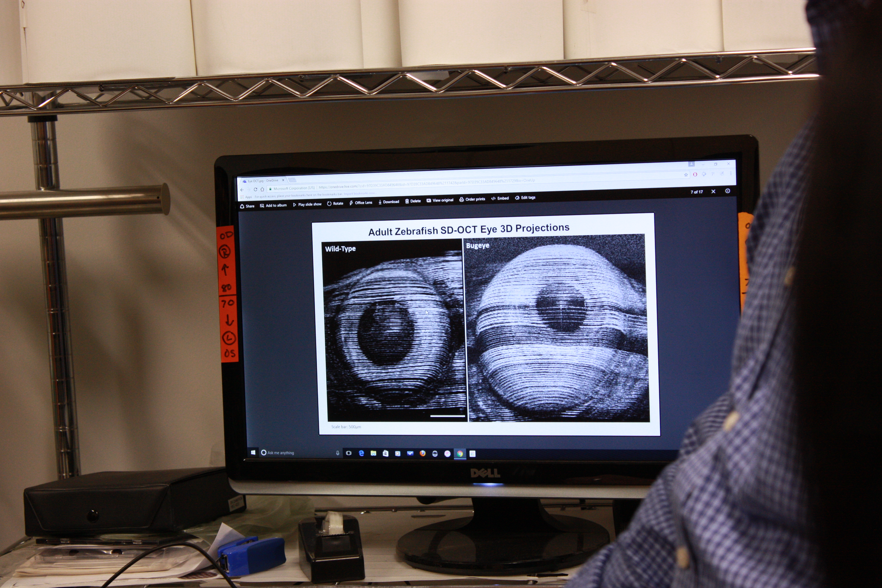This screenshot has width=882, height=588.
Task: Start the Play slide show option
Action: click(307, 204)
